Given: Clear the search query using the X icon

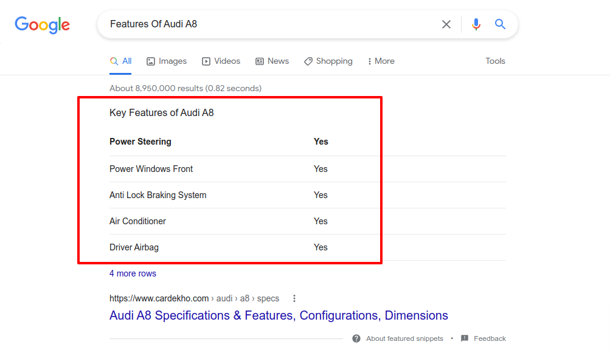Looking at the screenshot, I should coord(446,24).
